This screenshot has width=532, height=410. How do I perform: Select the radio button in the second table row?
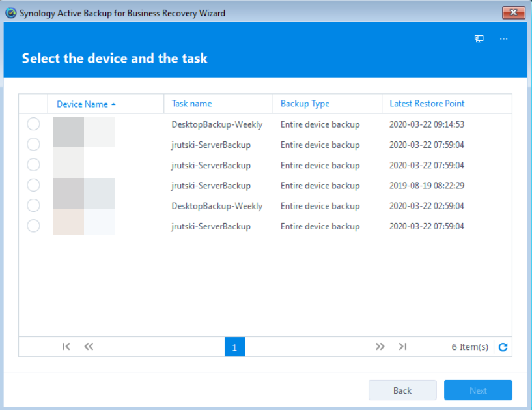coord(33,144)
